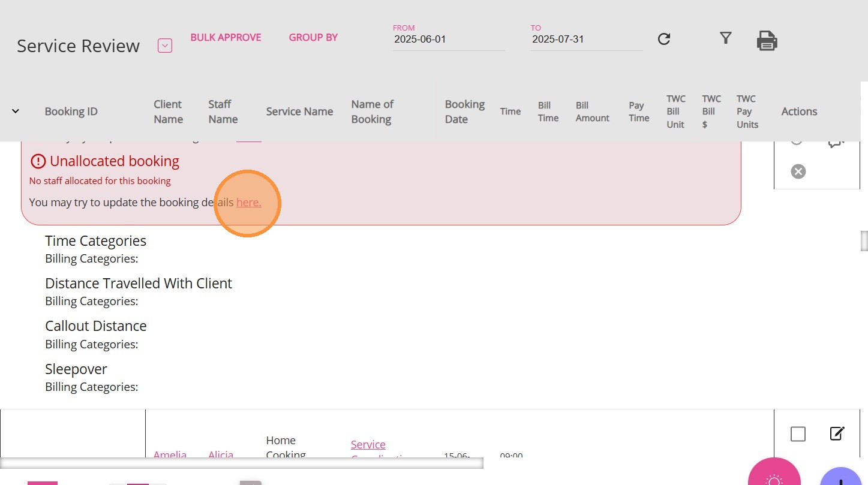Click Billing Categories under Time Categories
Screen dimensions: 868x485
coord(92,259)
